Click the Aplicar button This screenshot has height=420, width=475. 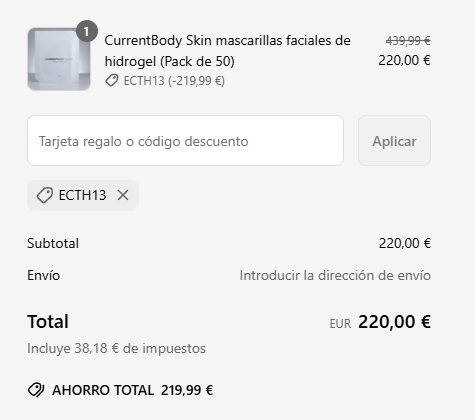394,141
